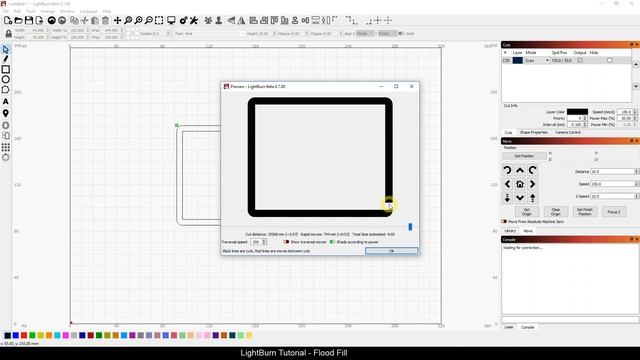Image resolution: width=640 pixels, height=360 pixels.
Task: Click the black Layer Color swatch in Cut Info
Action: click(x=577, y=111)
